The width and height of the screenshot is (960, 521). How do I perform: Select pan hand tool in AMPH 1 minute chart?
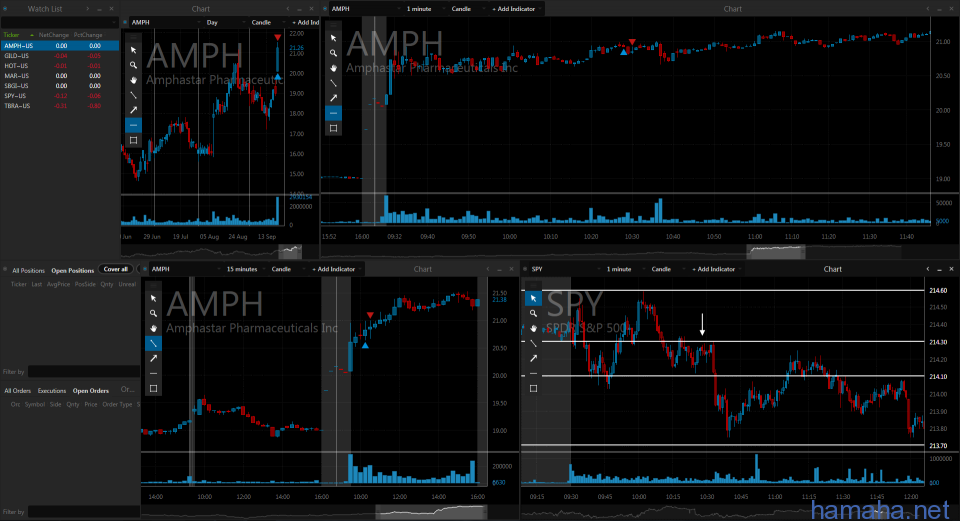(334, 68)
